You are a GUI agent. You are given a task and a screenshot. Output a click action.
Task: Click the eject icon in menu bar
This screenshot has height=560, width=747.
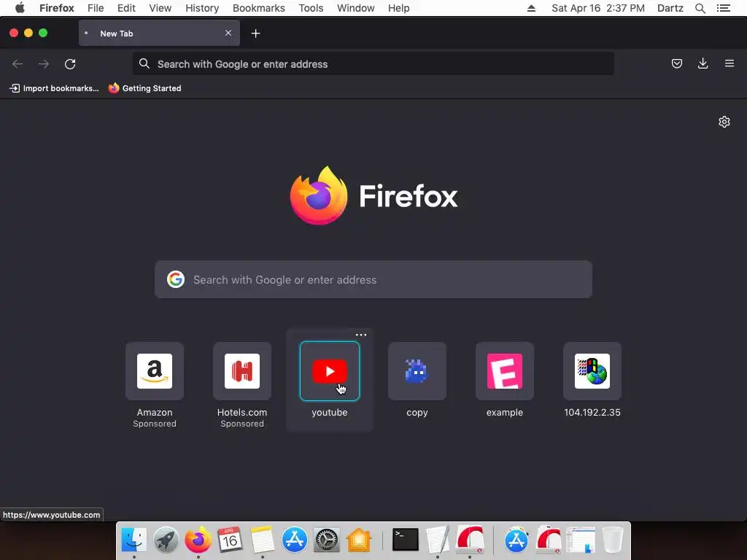click(x=531, y=8)
